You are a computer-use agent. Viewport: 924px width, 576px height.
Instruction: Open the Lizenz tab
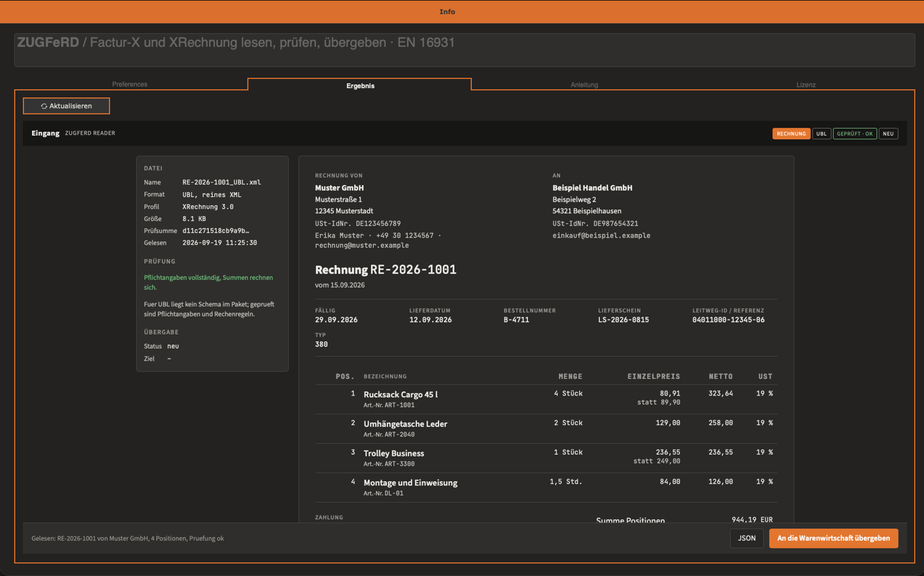(x=806, y=85)
